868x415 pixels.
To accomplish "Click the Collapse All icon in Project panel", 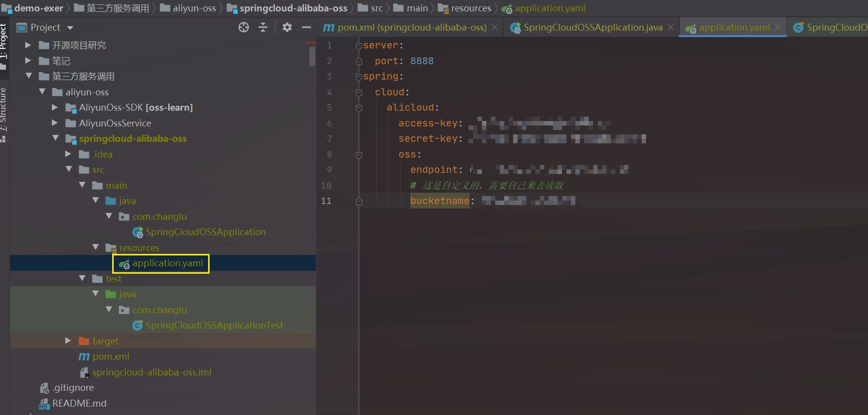I will click(x=263, y=27).
